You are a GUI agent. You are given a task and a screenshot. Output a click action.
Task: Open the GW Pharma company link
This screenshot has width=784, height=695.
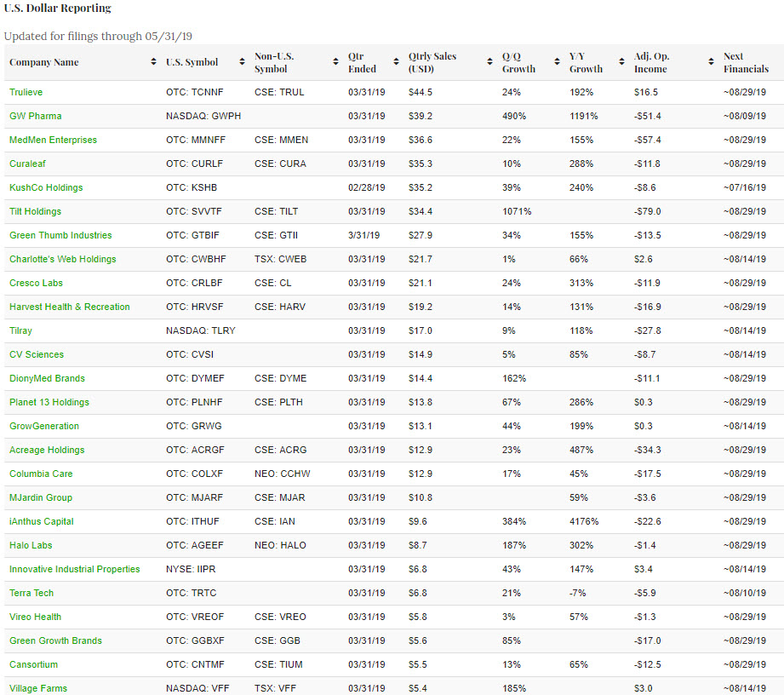(35, 116)
